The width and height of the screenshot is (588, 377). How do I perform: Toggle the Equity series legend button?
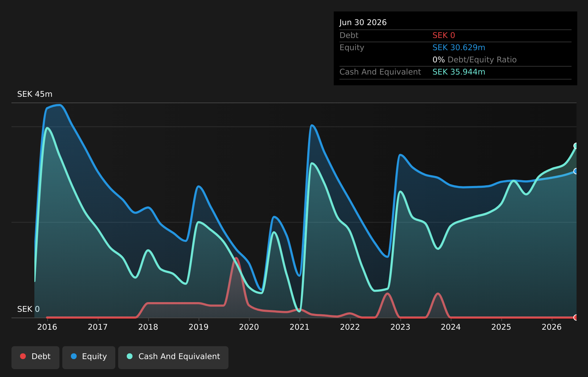coord(89,357)
